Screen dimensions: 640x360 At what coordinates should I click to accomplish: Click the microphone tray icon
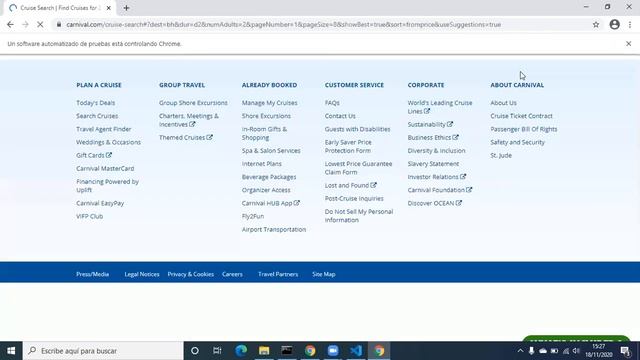[531, 351]
